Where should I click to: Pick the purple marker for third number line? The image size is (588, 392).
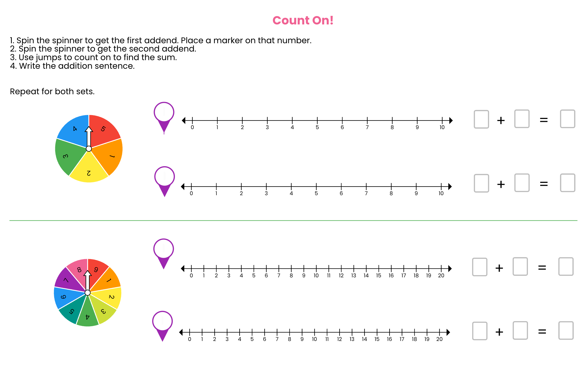(x=164, y=254)
